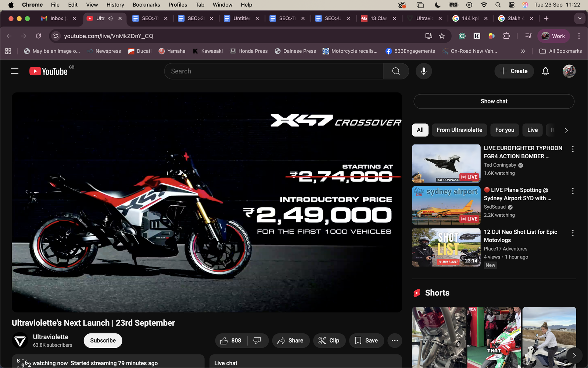Open voice search with the microphone icon
This screenshot has height=368, width=588.
point(423,71)
